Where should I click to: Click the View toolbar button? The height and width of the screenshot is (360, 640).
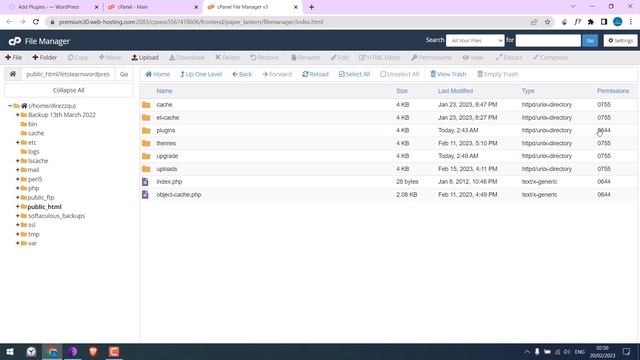(x=473, y=58)
